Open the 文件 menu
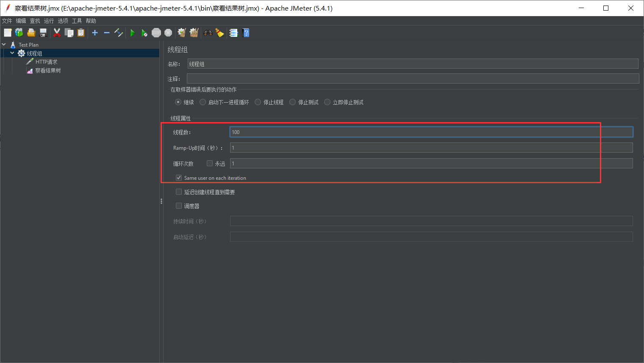 click(7, 21)
